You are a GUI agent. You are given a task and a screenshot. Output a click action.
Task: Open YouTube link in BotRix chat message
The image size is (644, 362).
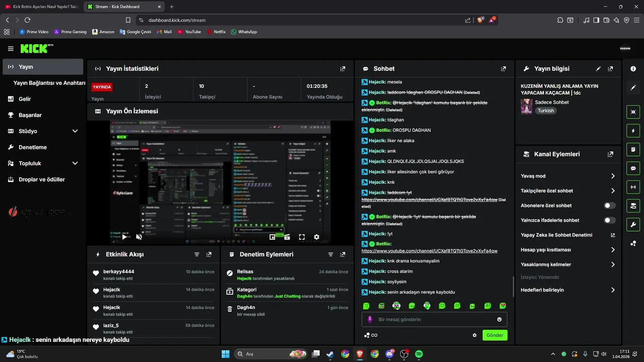tap(429, 251)
